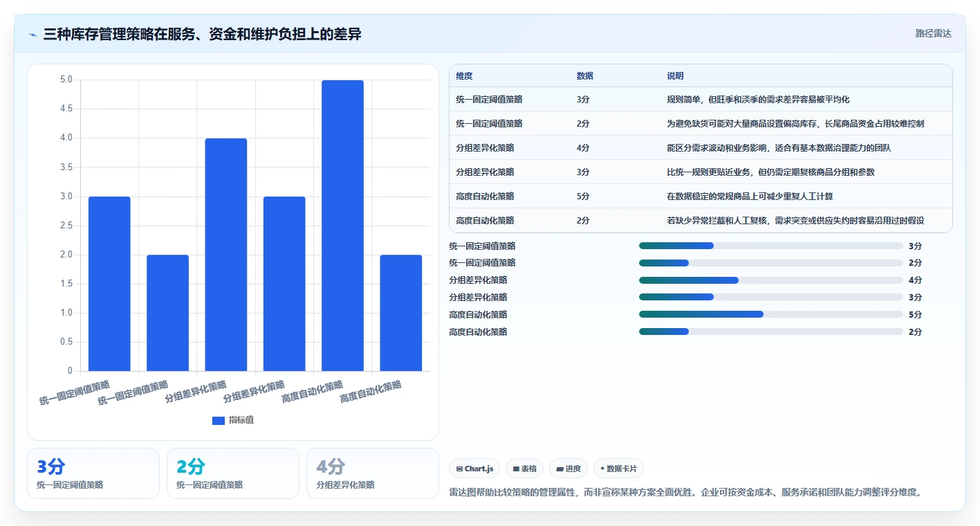Click the lightning icon beside the page title
Image resolution: width=980 pixels, height=526 pixels.
coord(33,35)
